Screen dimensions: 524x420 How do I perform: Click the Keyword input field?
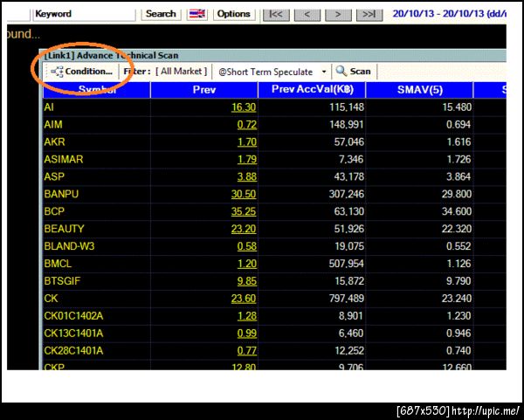click(84, 14)
